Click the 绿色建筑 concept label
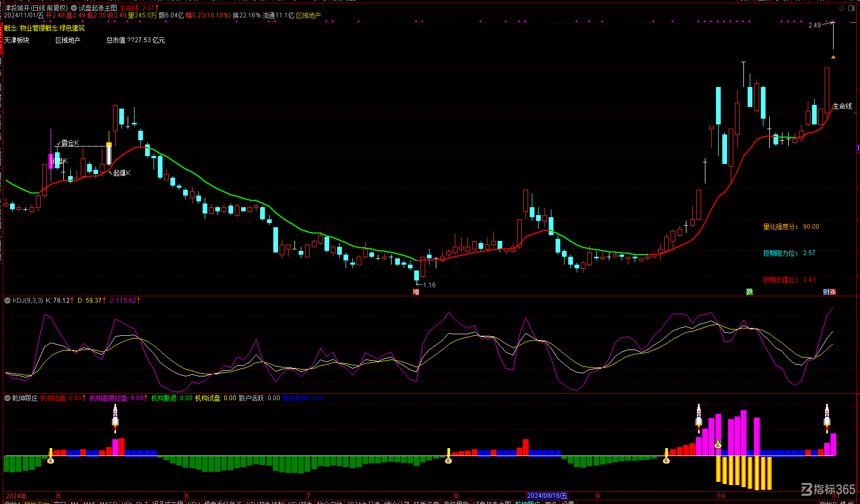Image resolution: width=860 pixels, height=504 pixels. pyautogui.click(x=72, y=28)
